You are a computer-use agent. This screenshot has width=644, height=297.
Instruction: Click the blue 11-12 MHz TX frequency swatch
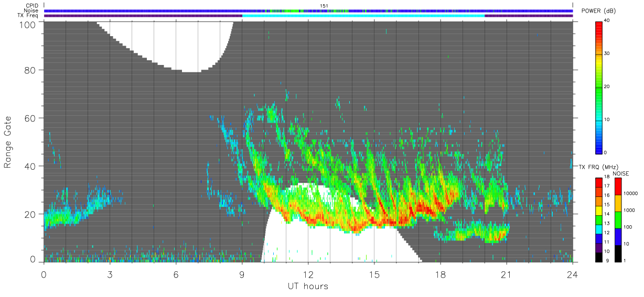599,239
